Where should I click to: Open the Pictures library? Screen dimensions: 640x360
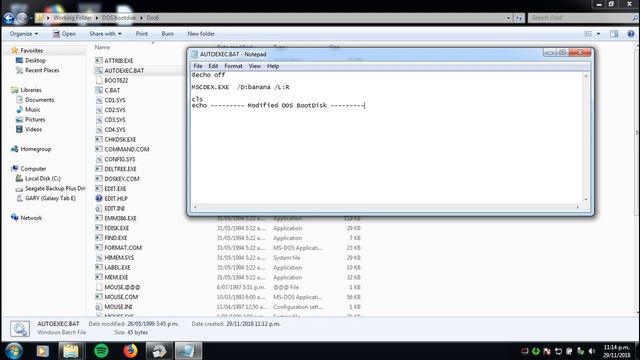[x=35, y=119]
